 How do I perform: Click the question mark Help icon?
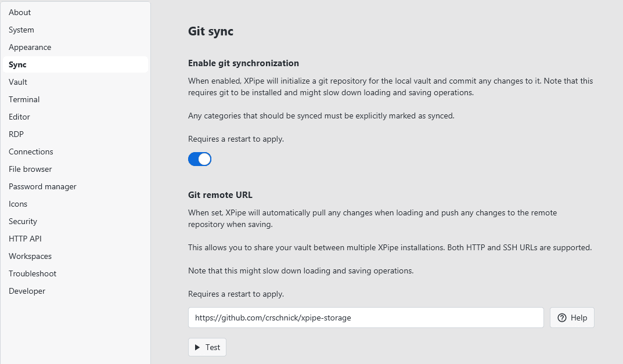tap(562, 318)
